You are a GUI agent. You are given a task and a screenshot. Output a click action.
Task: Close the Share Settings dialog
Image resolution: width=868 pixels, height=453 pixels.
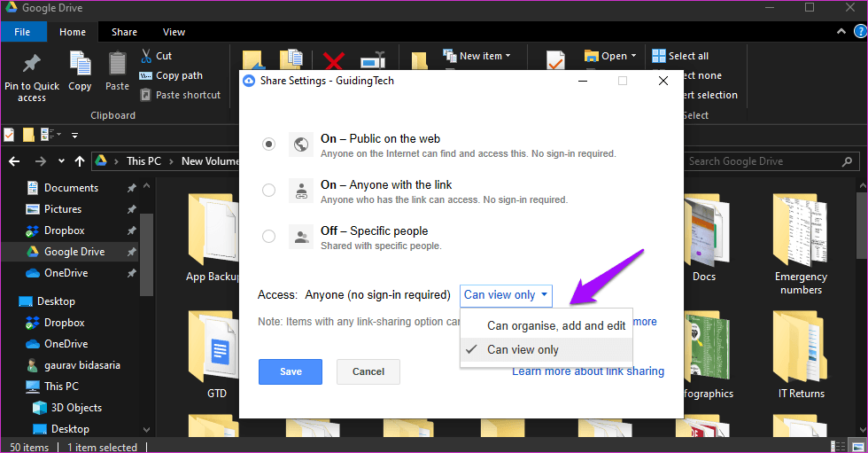[x=663, y=81]
